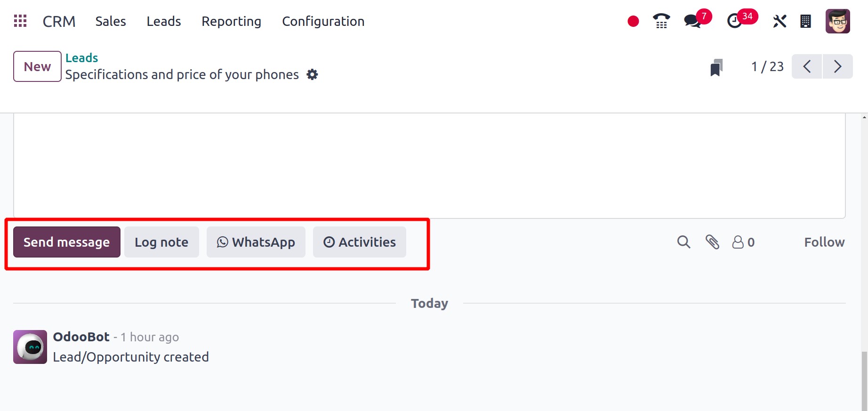Open the Configuration menu
Image resolution: width=868 pixels, height=411 pixels.
[323, 21]
